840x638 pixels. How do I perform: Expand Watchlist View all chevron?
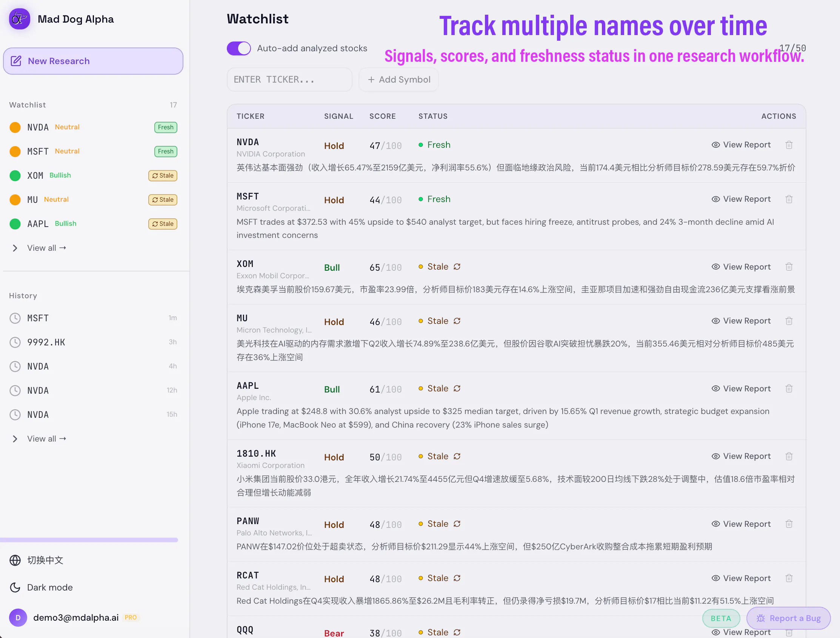click(15, 248)
